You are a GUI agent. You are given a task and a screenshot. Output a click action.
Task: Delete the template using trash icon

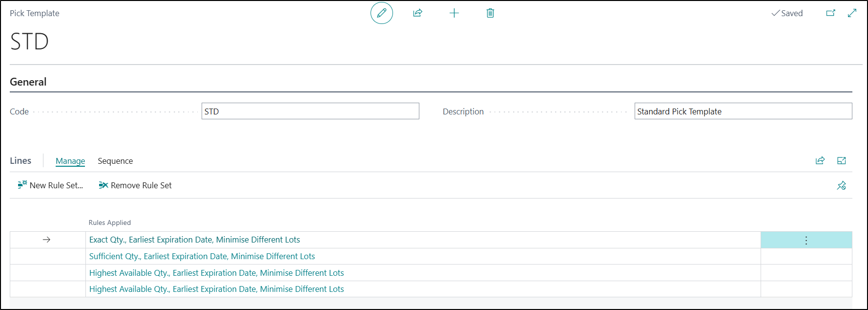click(490, 13)
